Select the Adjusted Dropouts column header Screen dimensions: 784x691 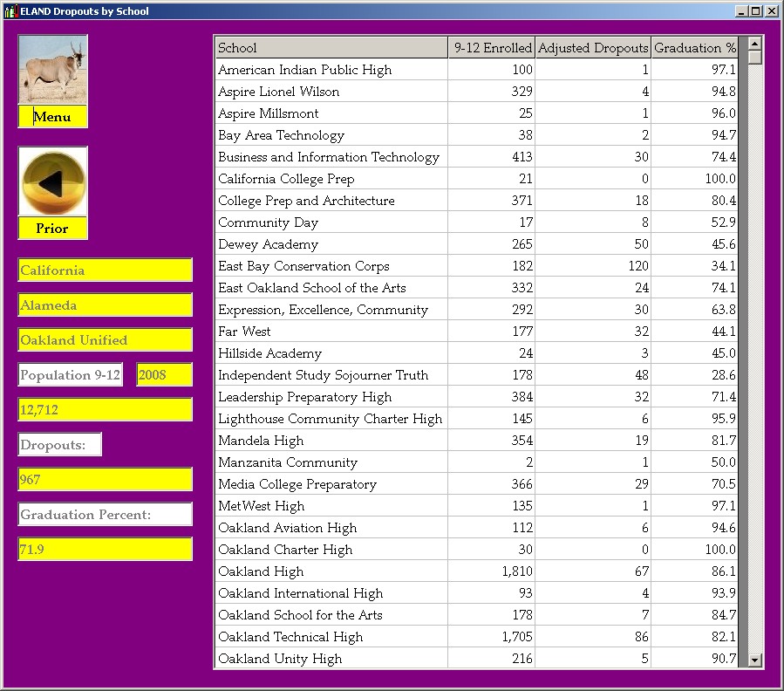coord(593,48)
